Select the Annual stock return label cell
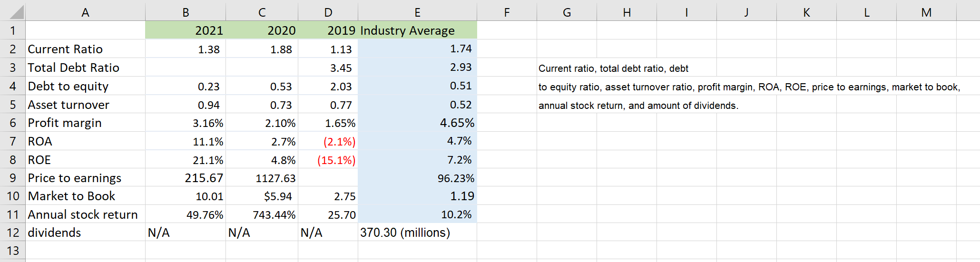This screenshot has height=262, width=980. (x=85, y=214)
